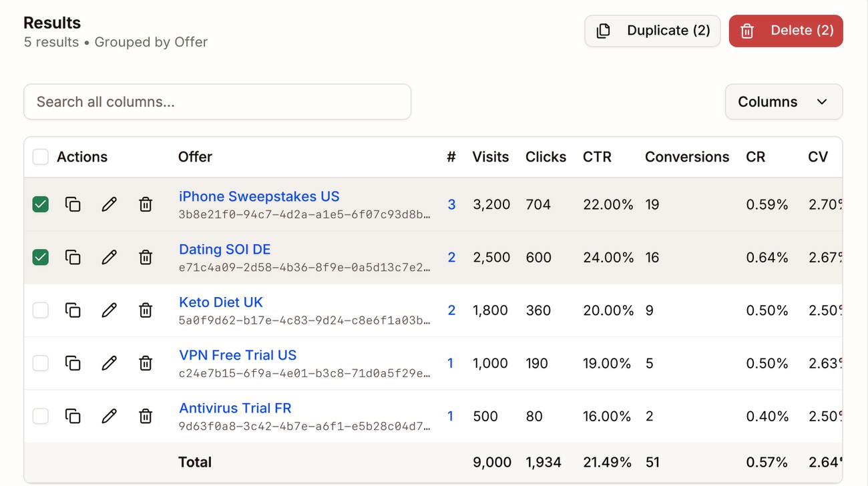The image size is (868, 486).
Task: Edit the Antivirus Trial FR offer
Action: 109,416
